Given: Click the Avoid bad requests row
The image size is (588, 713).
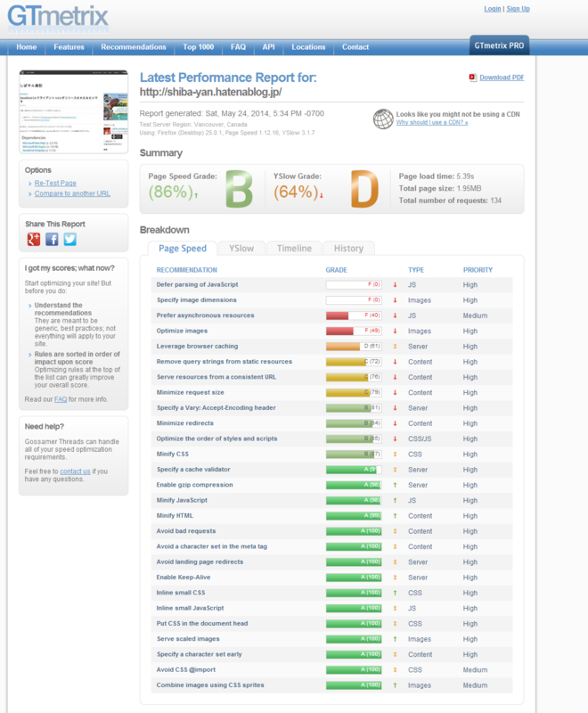Looking at the screenshot, I should click(x=332, y=531).
